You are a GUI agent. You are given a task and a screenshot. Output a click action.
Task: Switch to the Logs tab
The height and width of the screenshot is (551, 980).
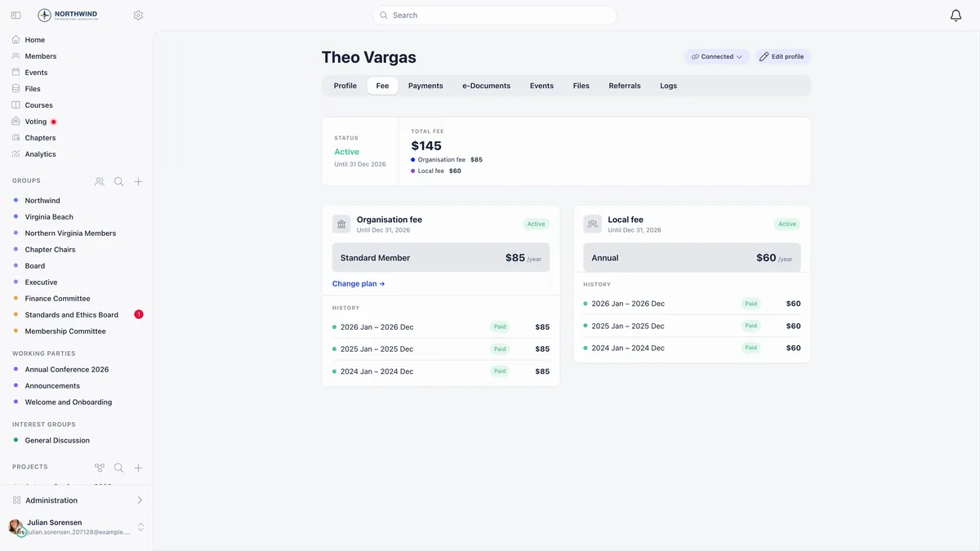(x=669, y=86)
